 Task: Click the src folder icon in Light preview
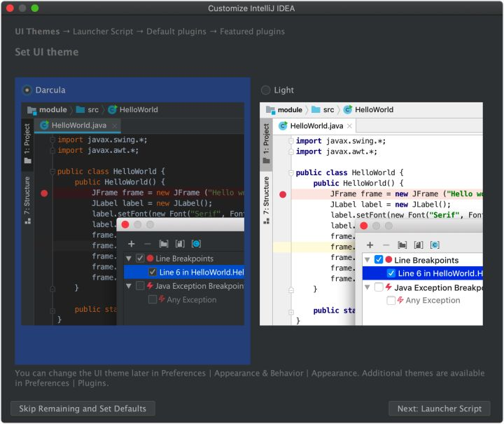point(316,110)
